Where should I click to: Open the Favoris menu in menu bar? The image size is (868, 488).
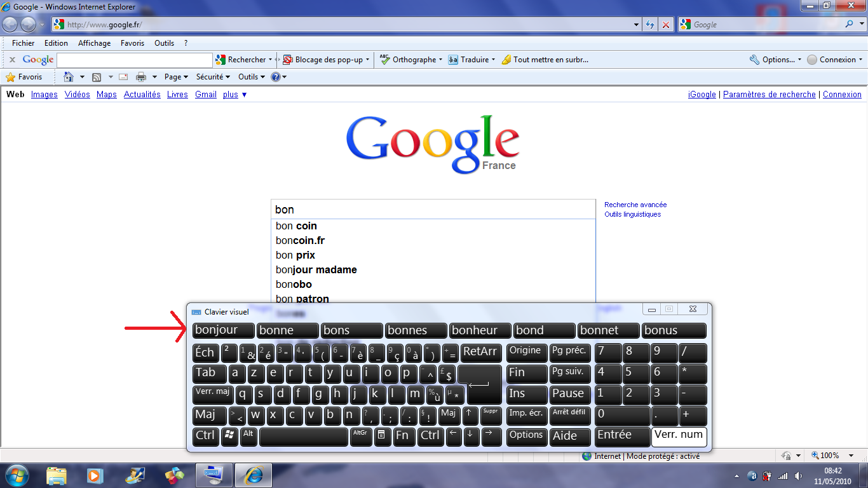pos(132,43)
